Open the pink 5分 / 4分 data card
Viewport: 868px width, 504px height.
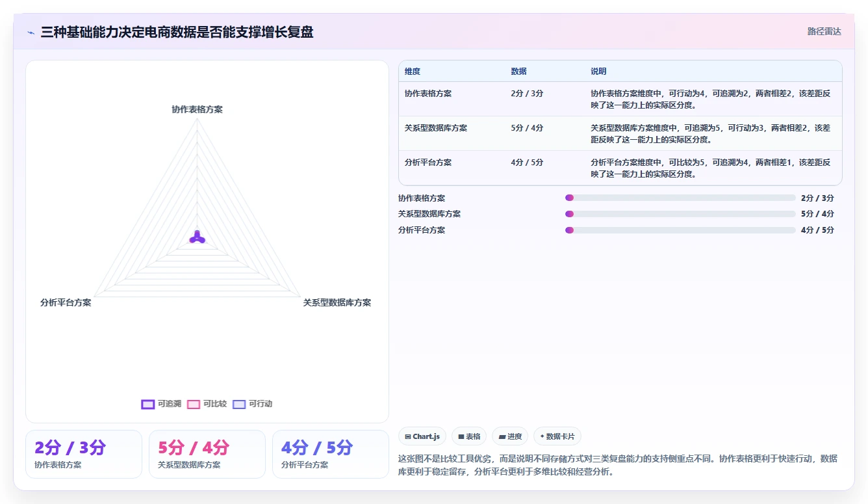[x=207, y=454]
